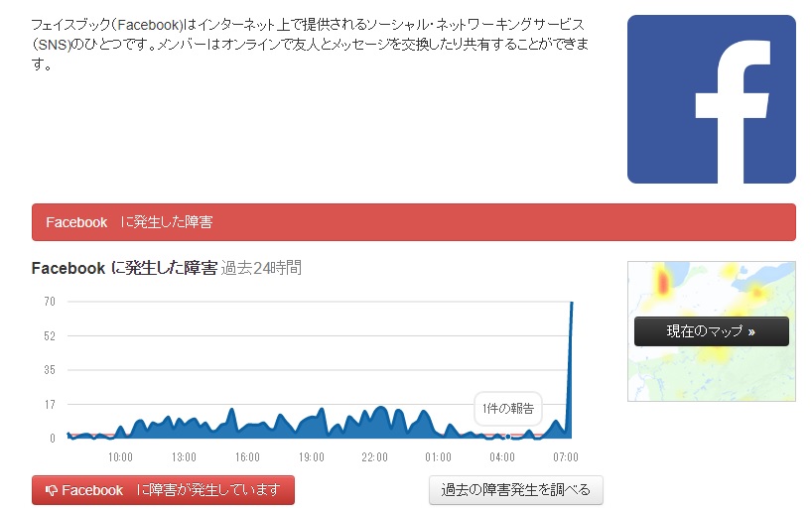This screenshot has width=812, height=511.
Task: Click the 1件の報告 chart tooltip
Action: [508, 409]
